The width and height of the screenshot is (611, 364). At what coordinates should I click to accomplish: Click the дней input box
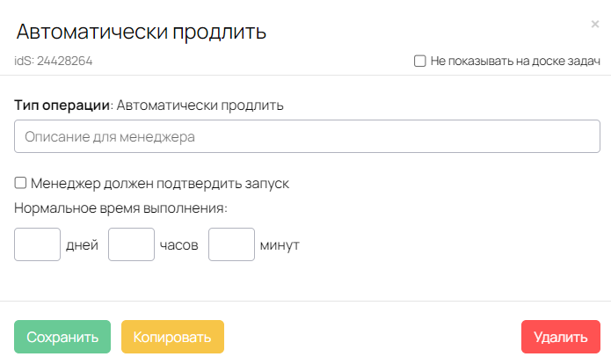point(38,244)
